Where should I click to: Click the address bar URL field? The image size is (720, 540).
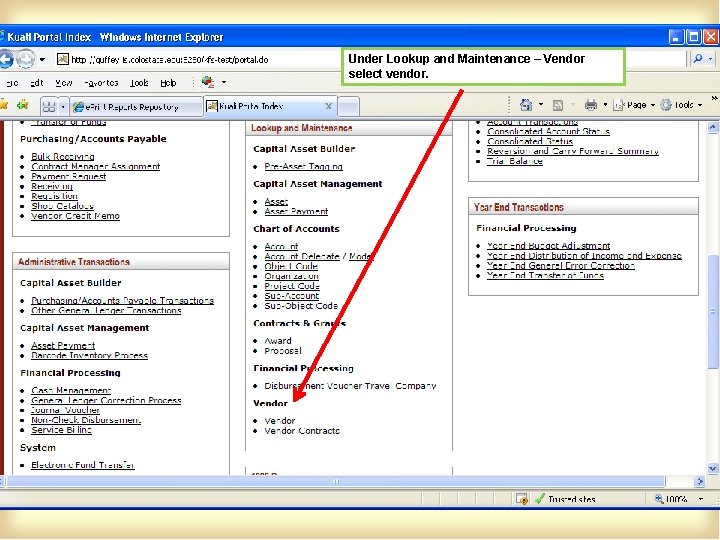pos(197,60)
